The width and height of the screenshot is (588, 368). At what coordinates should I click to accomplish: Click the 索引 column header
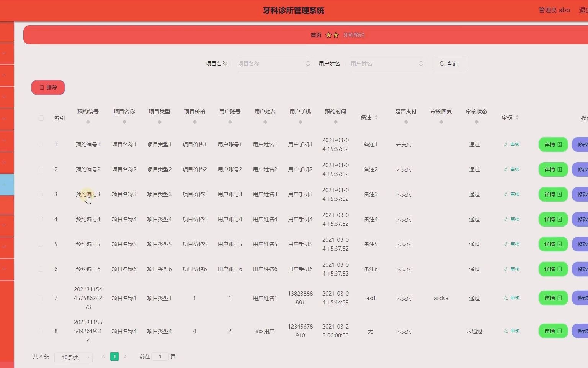point(60,118)
